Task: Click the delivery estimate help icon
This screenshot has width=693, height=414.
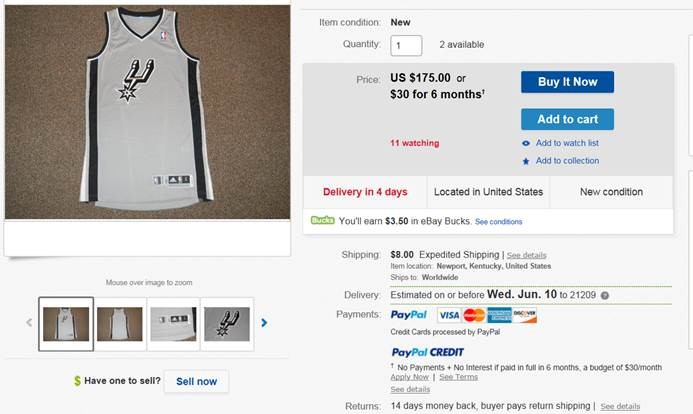Action: point(605,296)
